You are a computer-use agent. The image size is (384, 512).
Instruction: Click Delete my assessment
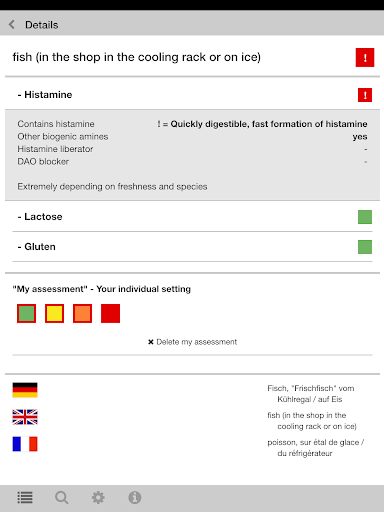192,342
